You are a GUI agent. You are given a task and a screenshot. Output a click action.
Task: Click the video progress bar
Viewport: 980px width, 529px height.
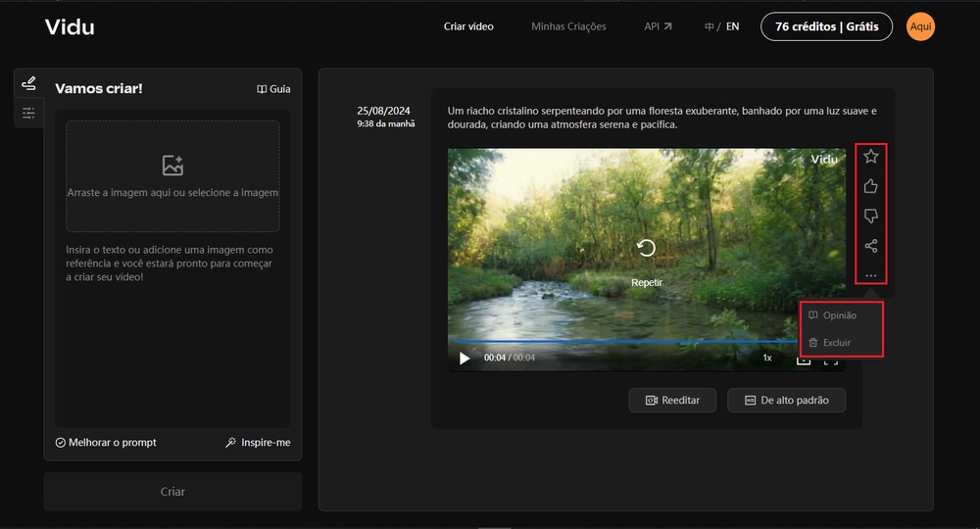pos(625,342)
